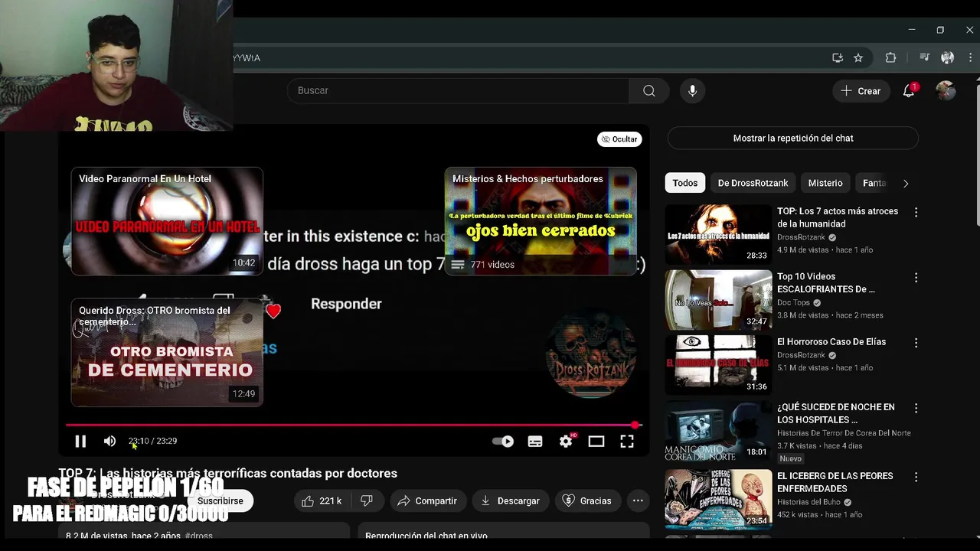980x551 pixels.
Task: Click the video progress bar
Action: point(354,425)
